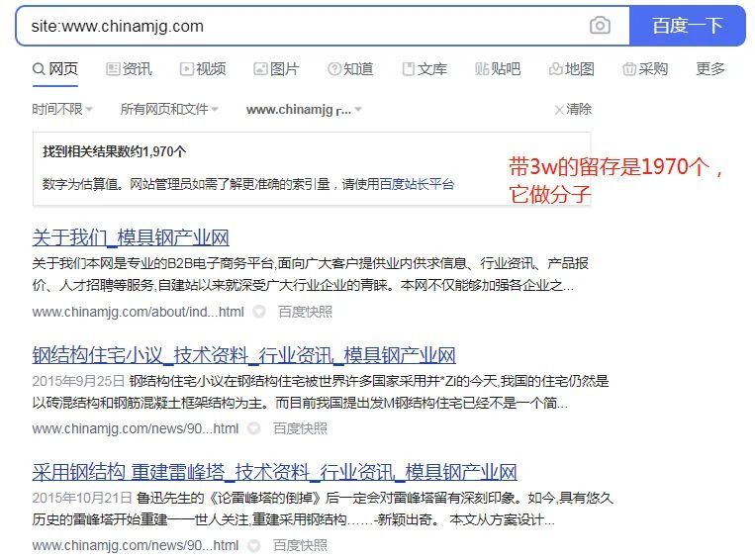
Task: Expand the www.chinamjg site filter dropdown
Action: pyautogui.click(x=304, y=110)
